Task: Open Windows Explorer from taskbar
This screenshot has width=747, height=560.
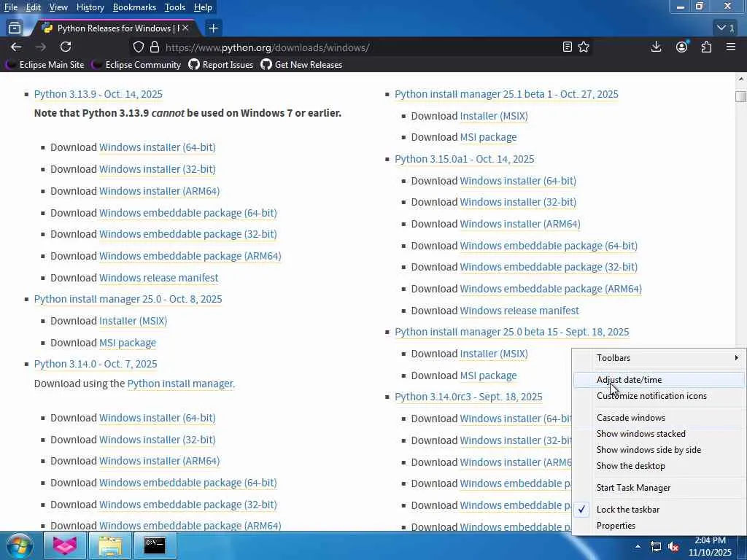Action: [x=110, y=545]
